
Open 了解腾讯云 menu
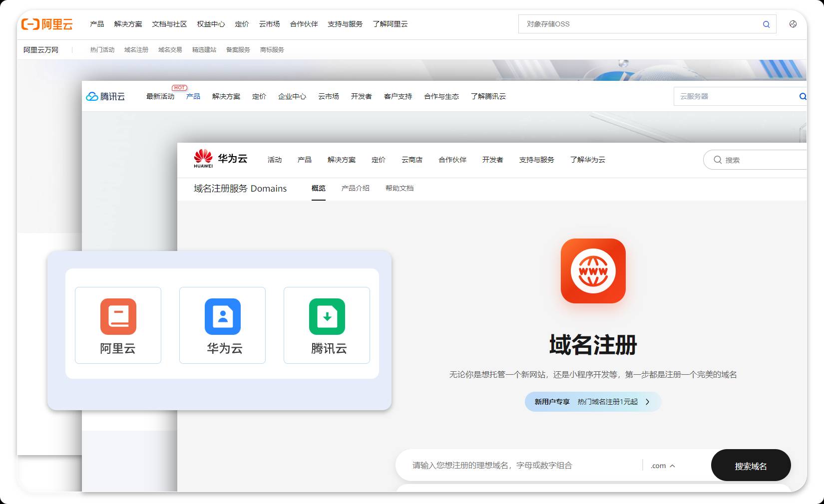(488, 96)
